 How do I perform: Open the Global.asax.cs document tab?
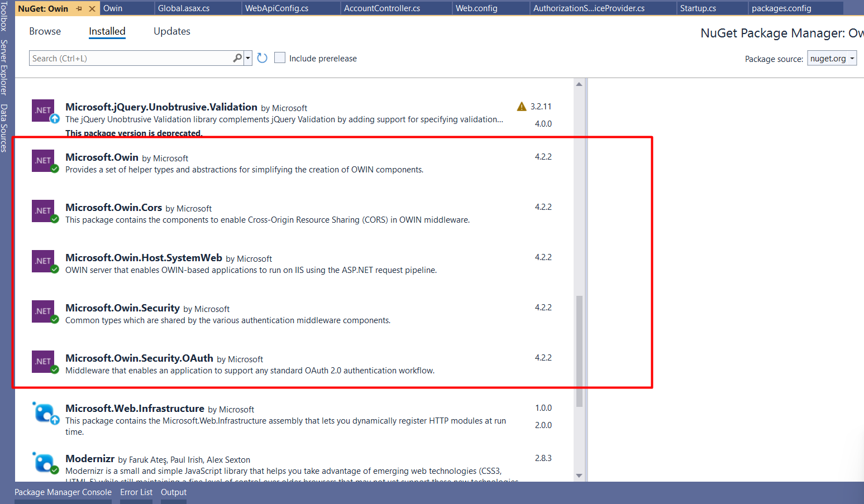198,8
